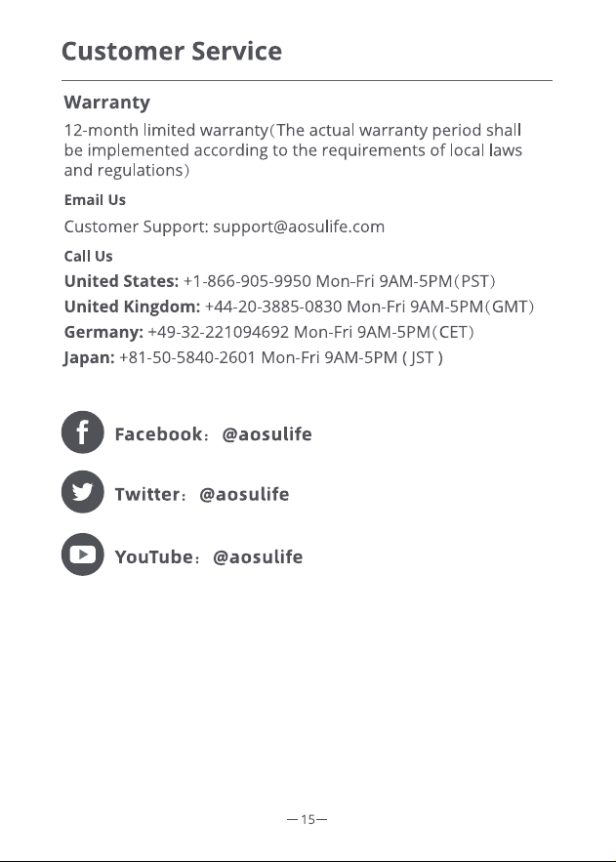The width and height of the screenshot is (616, 862).
Task: Click the Call Us subheading
Action: point(89,256)
